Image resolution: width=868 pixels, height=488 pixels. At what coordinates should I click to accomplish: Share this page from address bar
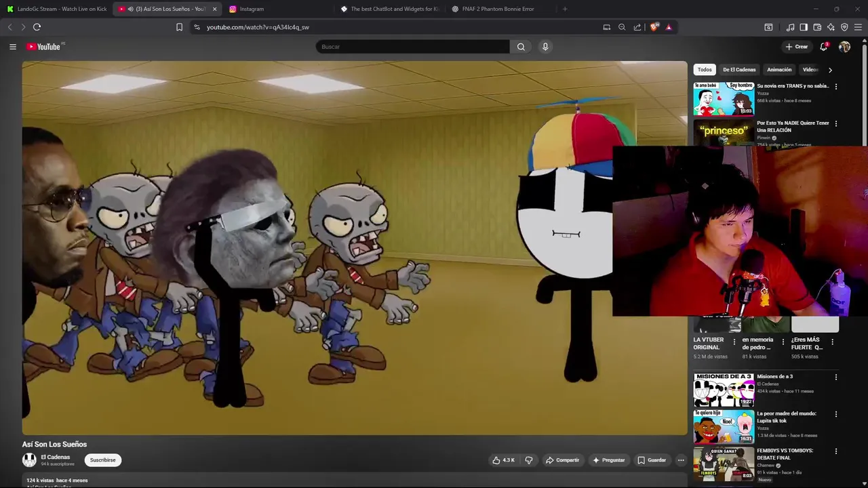[637, 27]
